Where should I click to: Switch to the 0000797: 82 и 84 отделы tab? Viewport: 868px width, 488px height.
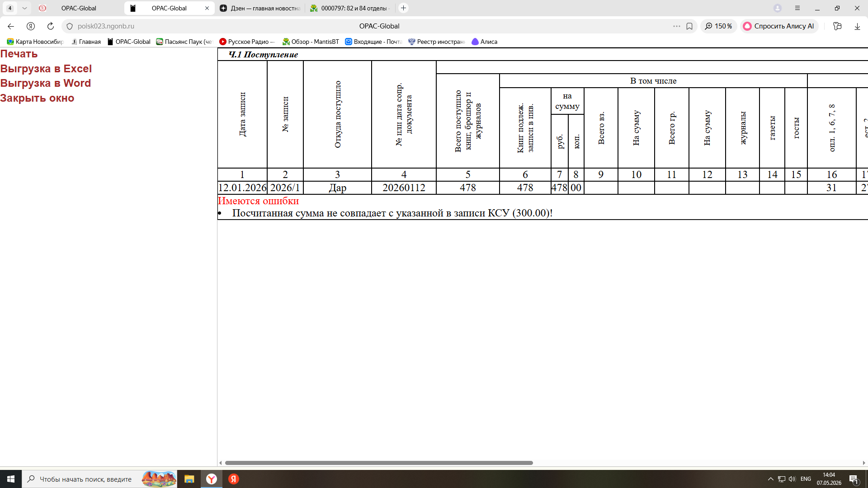tap(350, 8)
